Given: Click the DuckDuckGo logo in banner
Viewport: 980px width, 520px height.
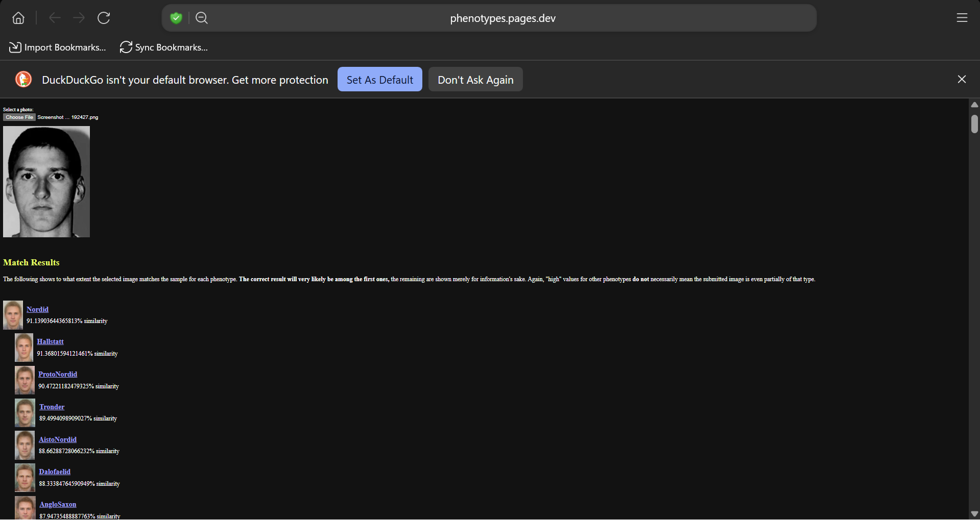Looking at the screenshot, I should pos(23,80).
